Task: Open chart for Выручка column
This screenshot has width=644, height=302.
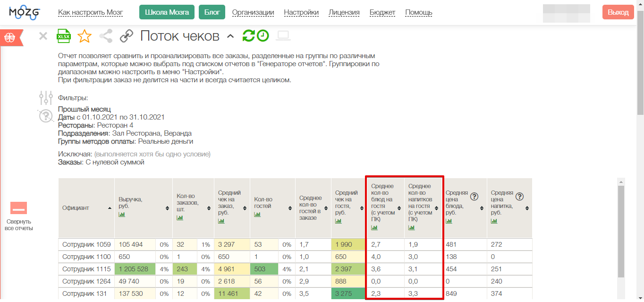Action: click(122, 214)
